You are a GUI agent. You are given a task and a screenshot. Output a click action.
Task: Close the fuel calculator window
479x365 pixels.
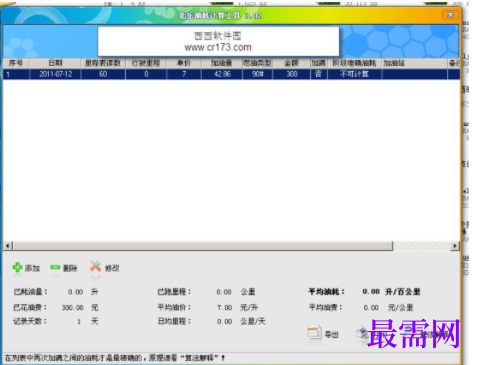(x=450, y=15)
